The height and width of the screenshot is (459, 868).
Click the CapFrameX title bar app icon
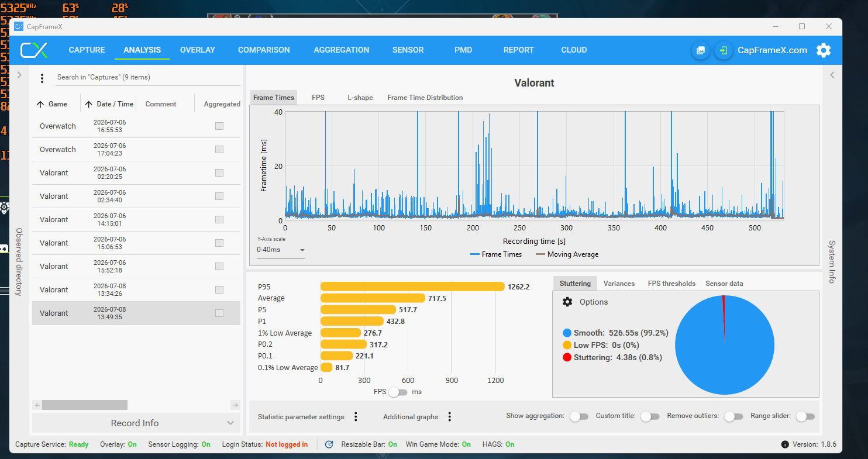pyautogui.click(x=19, y=26)
